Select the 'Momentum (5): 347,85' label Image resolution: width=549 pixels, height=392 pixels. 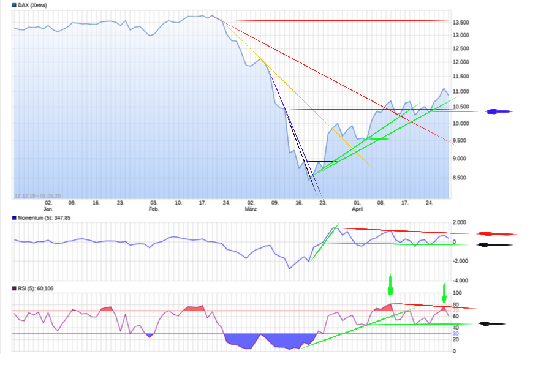[44, 218]
